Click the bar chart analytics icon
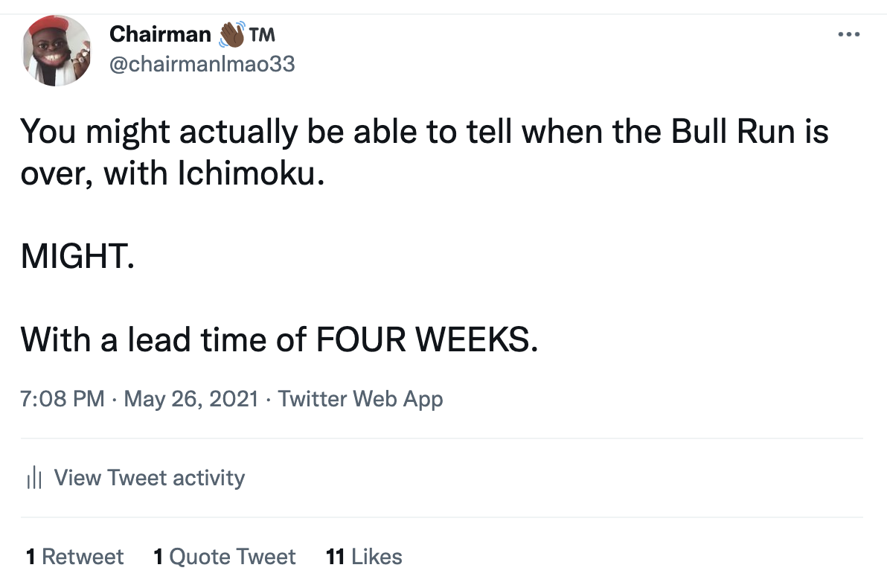Image resolution: width=887 pixels, height=588 pixels. pos(33,478)
